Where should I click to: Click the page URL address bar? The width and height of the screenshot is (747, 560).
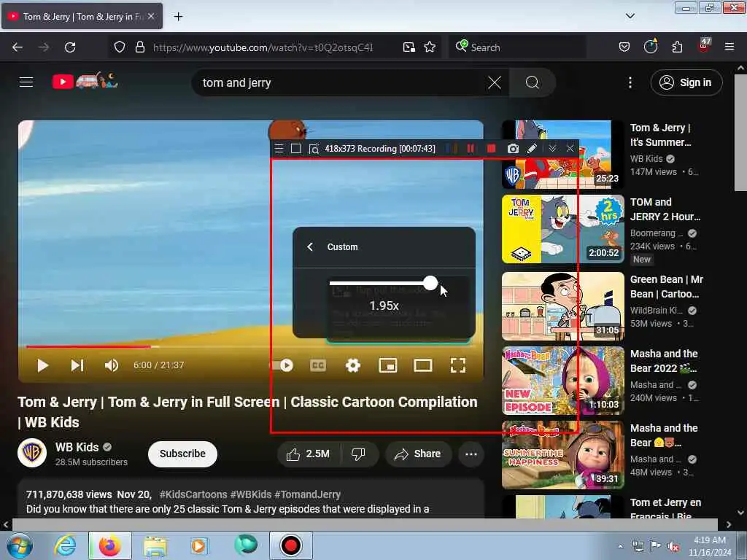click(x=263, y=47)
